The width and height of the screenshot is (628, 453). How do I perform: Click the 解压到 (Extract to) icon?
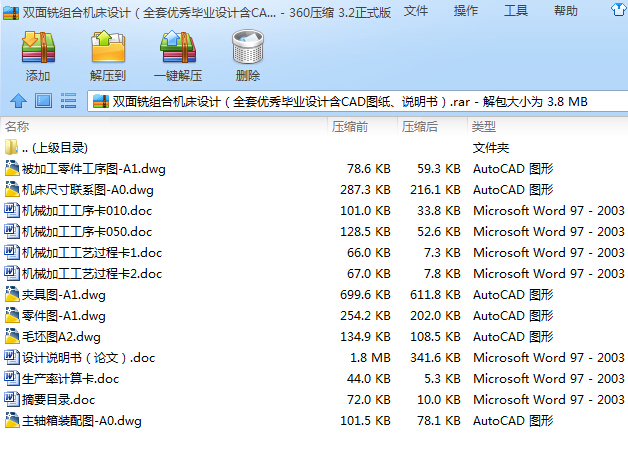point(108,47)
